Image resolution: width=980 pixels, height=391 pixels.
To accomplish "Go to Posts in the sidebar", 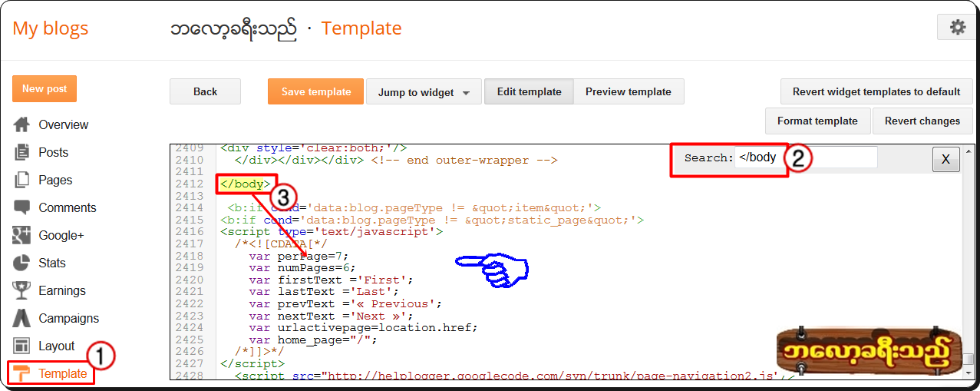I will coord(53,152).
